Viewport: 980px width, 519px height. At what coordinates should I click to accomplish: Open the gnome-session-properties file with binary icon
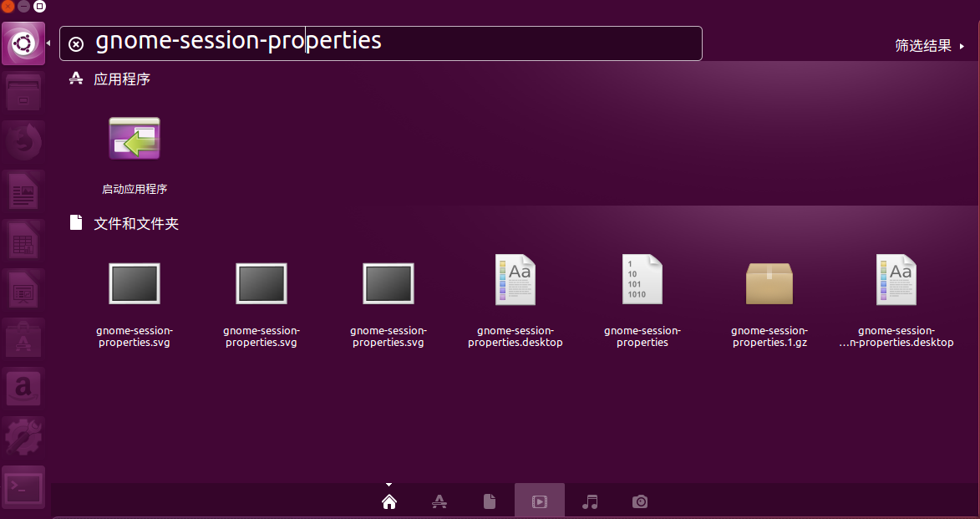click(642, 279)
